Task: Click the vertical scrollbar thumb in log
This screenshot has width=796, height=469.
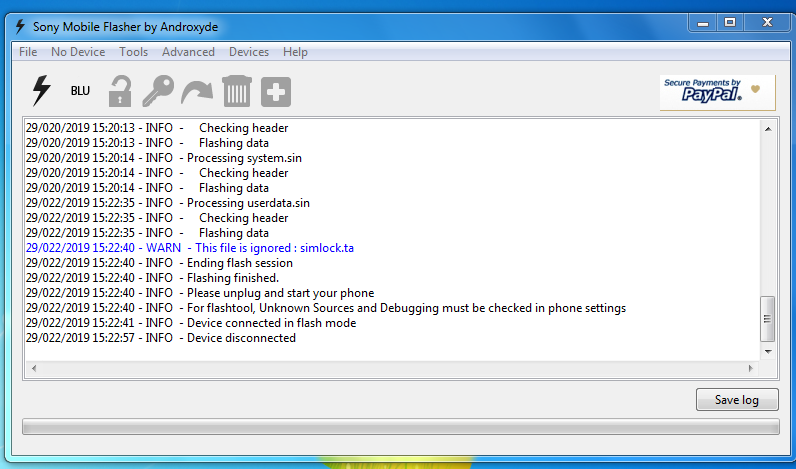Action: tap(767, 319)
